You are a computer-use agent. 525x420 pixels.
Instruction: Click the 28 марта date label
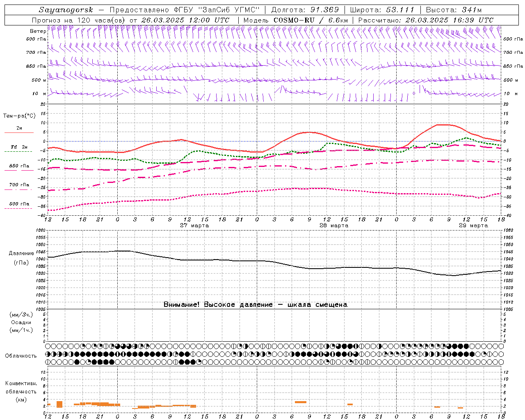[x=334, y=226]
